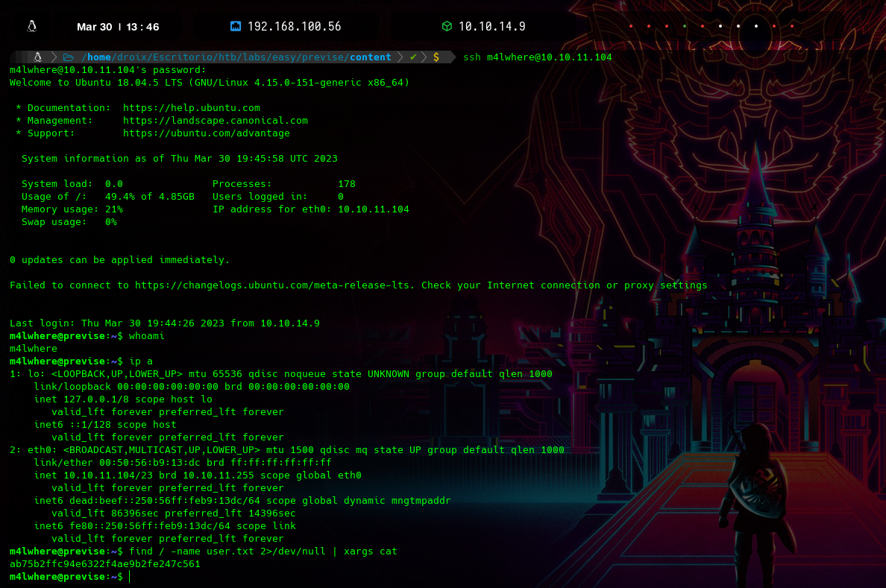Viewport: 886px width, 588px height.
Task: Click the yellow dollar sign prompt symbol
Action: 436,57
